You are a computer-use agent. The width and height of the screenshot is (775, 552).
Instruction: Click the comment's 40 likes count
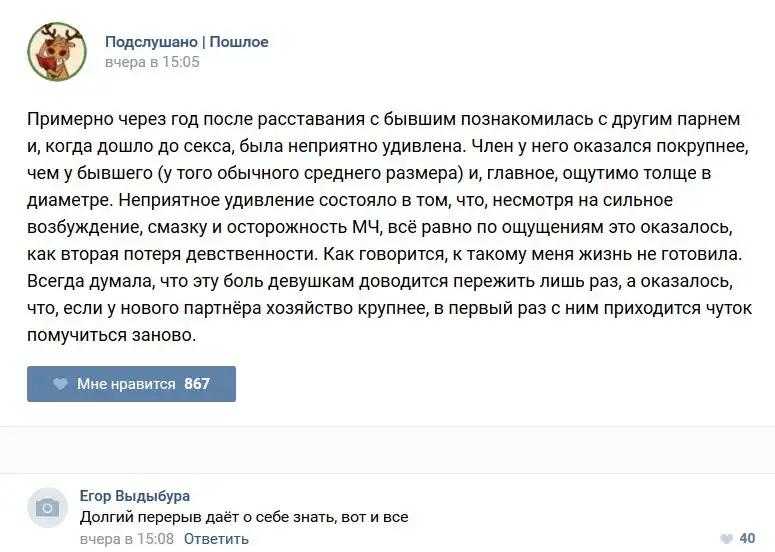[747, 538]
